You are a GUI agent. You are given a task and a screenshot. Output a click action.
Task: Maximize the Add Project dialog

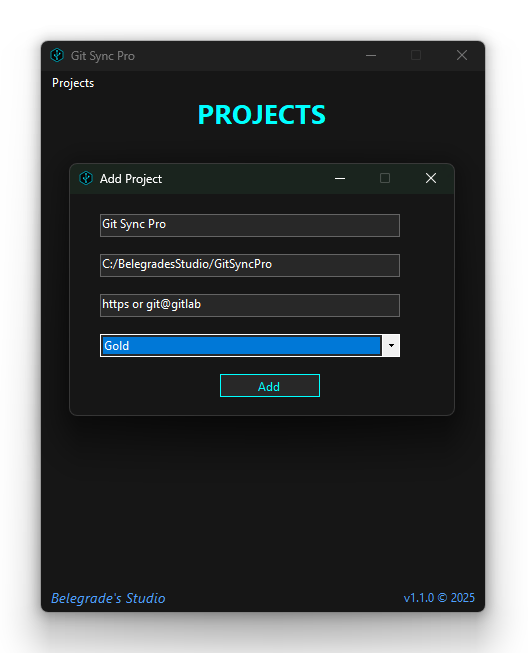385,178
